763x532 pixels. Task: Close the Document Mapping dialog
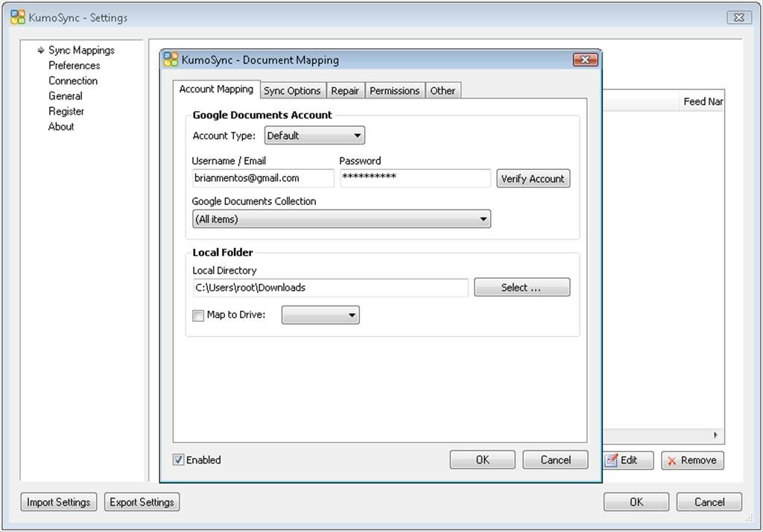(586, 60)
